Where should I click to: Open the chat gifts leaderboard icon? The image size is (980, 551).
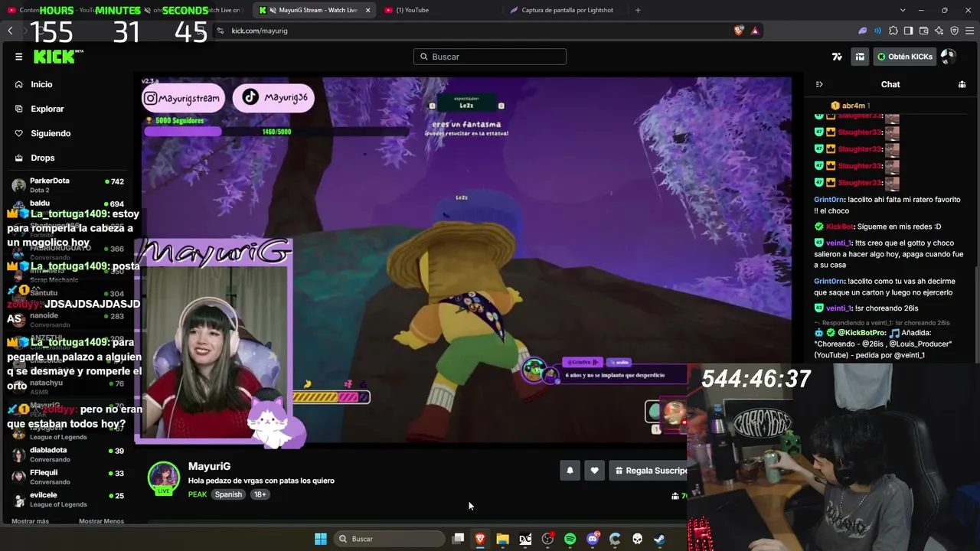962,84
